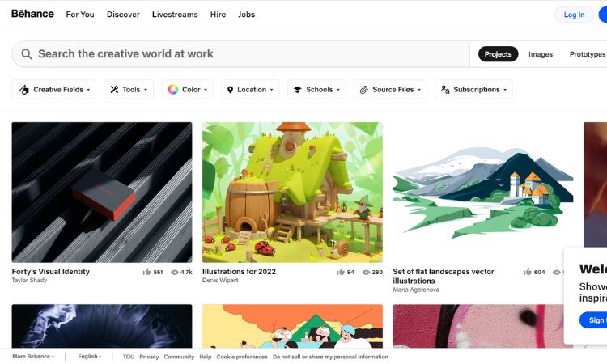Open the Jobs page
Image resolution: width=607 pixels, height=364 pixels.
(x=246, y=15)
